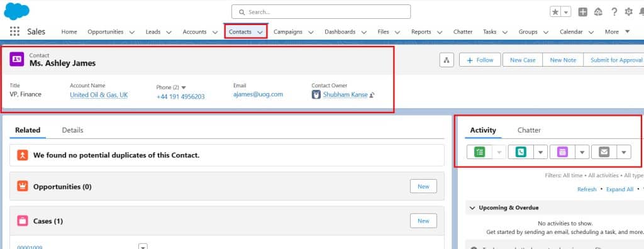Open the Files nav tab
644x249 pixels.
(383, 31)
